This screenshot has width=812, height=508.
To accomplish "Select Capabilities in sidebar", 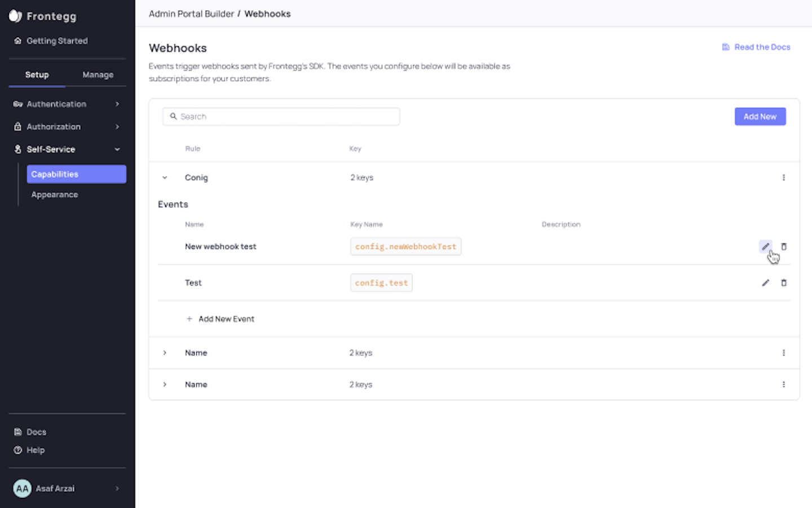I will (77, 174).
